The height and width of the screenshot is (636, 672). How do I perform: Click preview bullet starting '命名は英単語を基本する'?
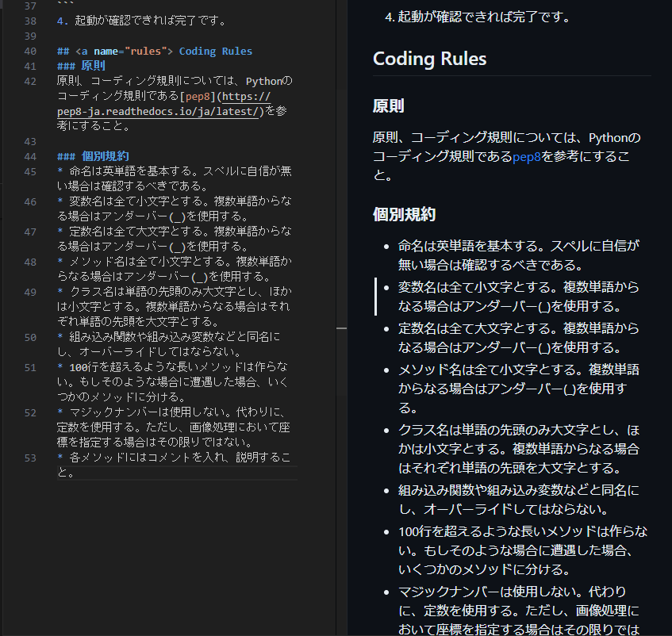(x=519, y=255)
